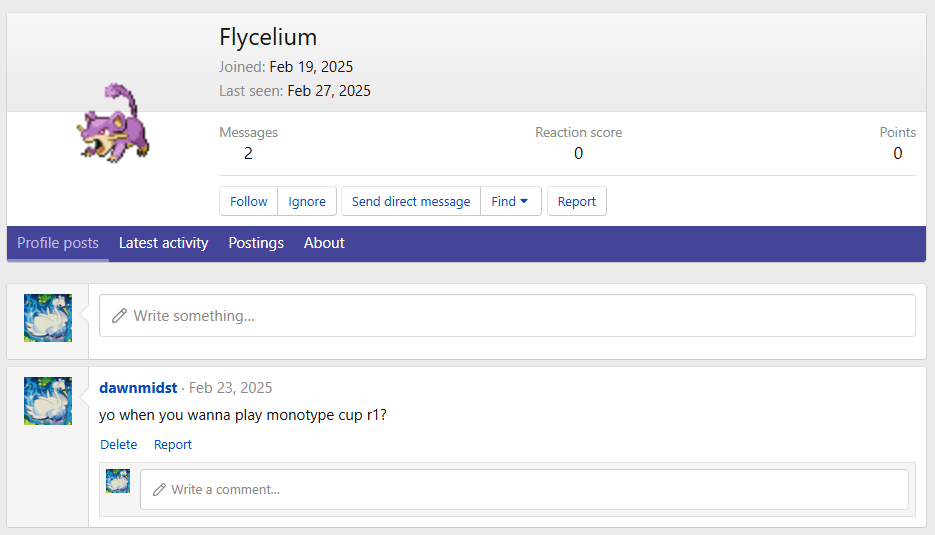Viewport: 935px width, 535px height.
Task: Report the monotype cup profile post
Action: pos(173,445)
